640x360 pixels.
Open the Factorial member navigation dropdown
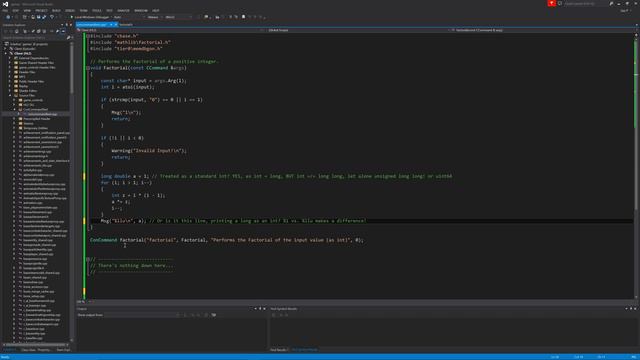pos(543,30)
